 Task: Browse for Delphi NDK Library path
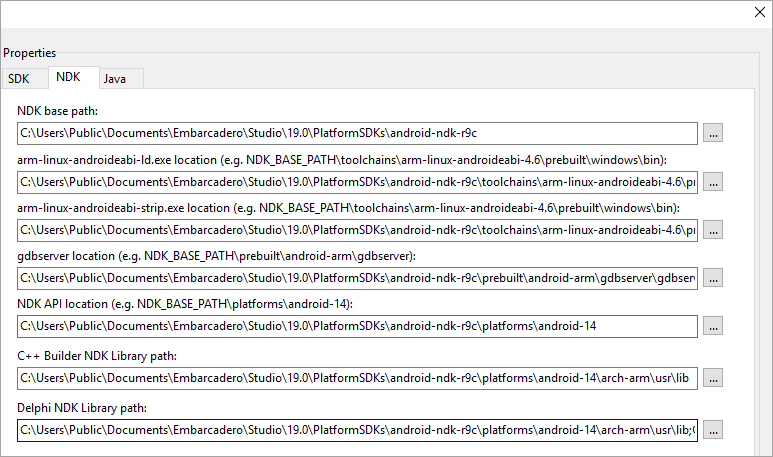pyautogui.click(x=712, y=430)
